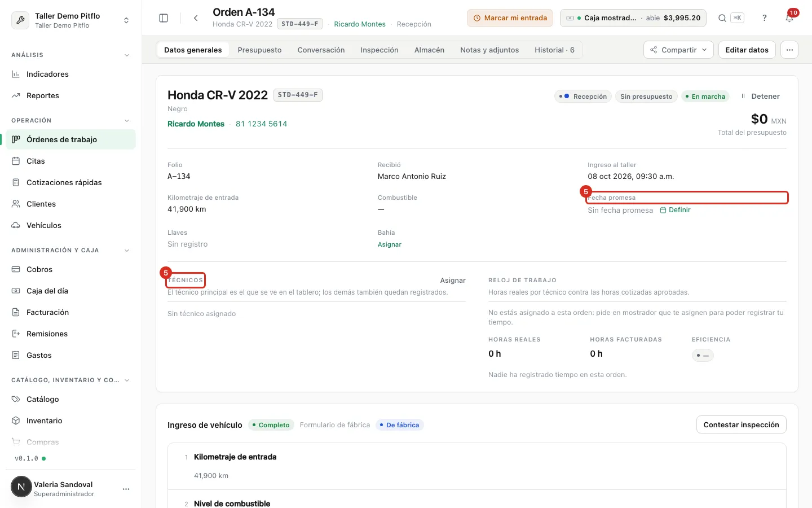
Task: Open the help question mark icon
Action: point(765,18)
